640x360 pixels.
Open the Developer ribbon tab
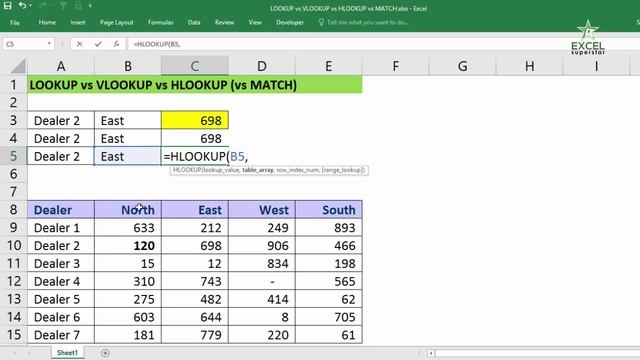290,22
